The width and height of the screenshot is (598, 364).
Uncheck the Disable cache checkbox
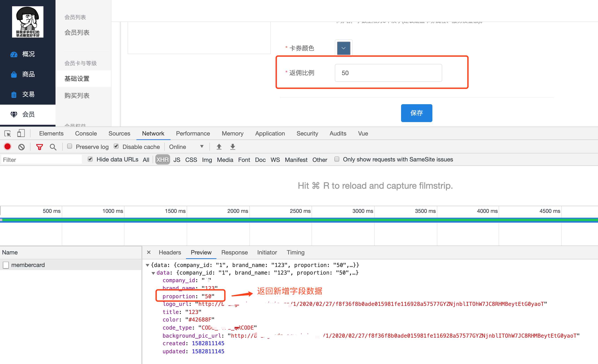[x=116, y=146]
